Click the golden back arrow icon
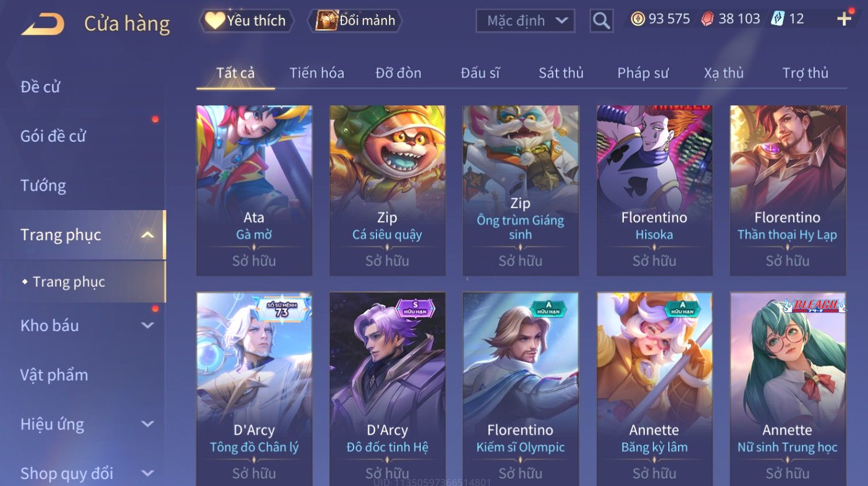This screenshot has width=868, height=486. [43, 24]
